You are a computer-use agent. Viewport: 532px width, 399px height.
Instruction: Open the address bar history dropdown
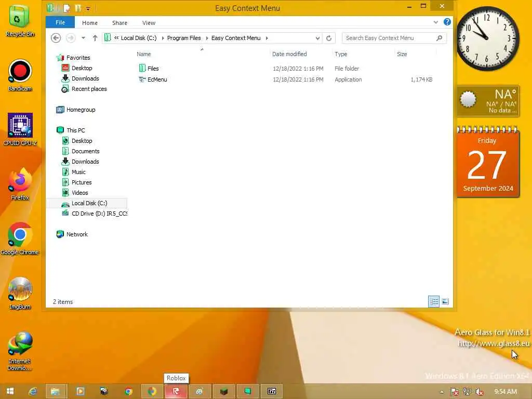pyautogui.click(x=317, y=38)
